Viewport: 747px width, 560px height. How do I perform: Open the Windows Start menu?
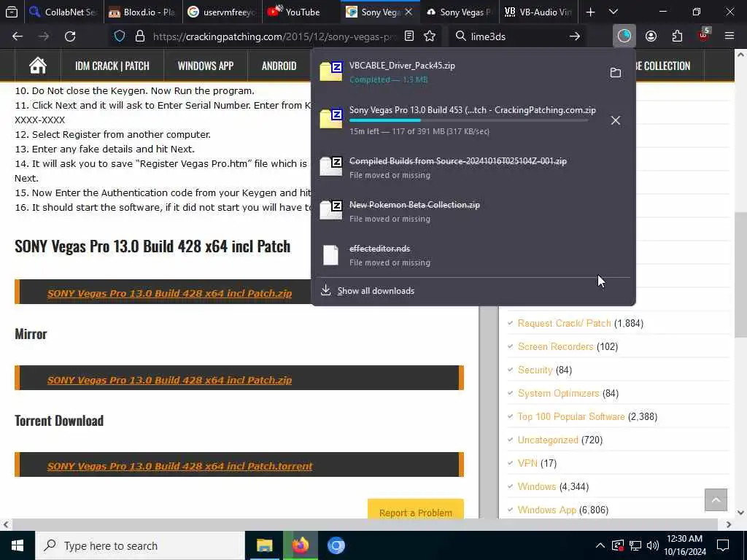click(18, 545)
